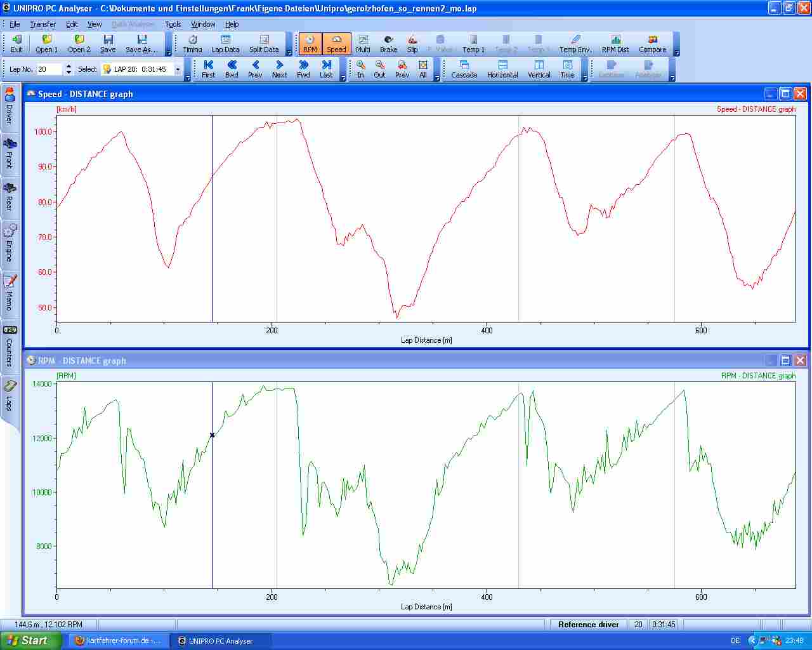The width and height of the screenshot is (812, 650).
Task: Click the Windows Start button
Action: (31, 640)
